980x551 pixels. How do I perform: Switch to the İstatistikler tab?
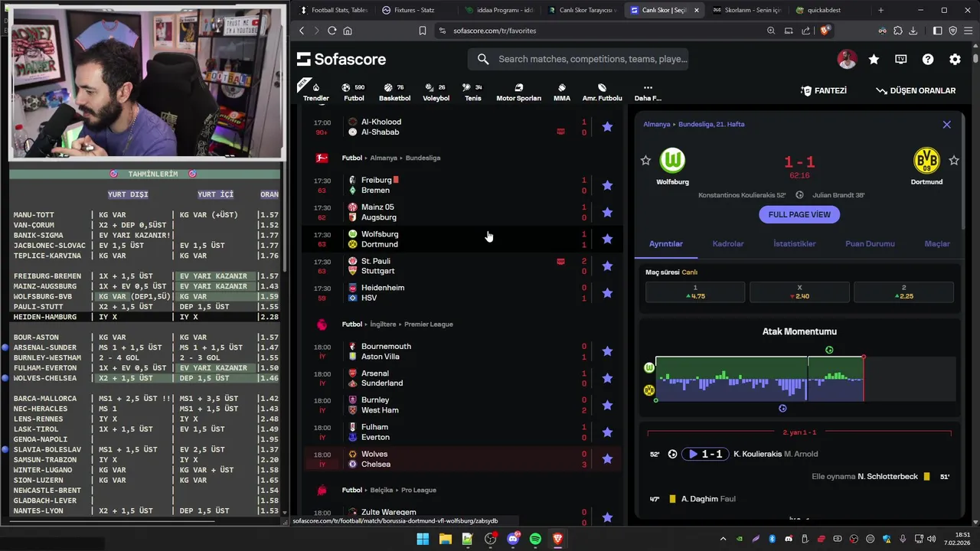[795, 243]
